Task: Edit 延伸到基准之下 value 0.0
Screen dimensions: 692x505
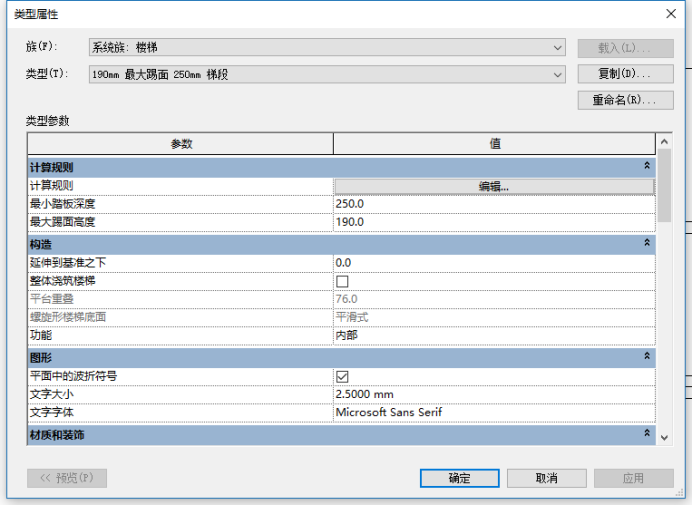Action: point(494,263)
